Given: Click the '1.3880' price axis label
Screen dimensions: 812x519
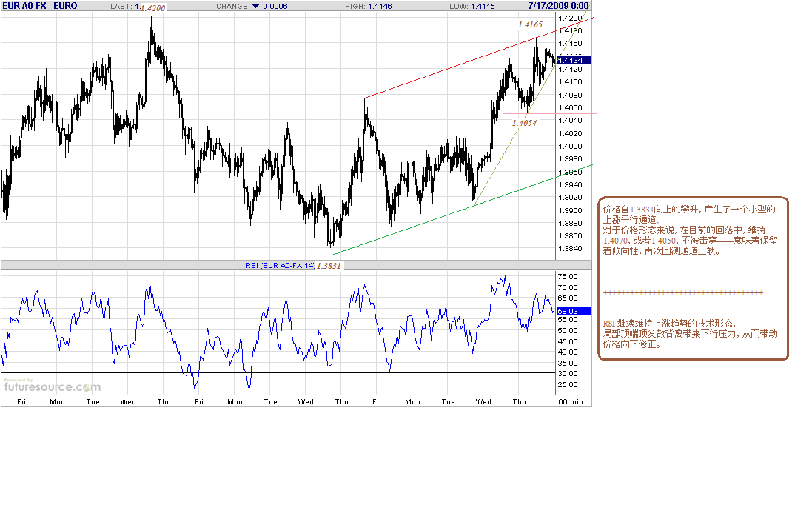Looking at the screenshot, I should pos(570,224).
